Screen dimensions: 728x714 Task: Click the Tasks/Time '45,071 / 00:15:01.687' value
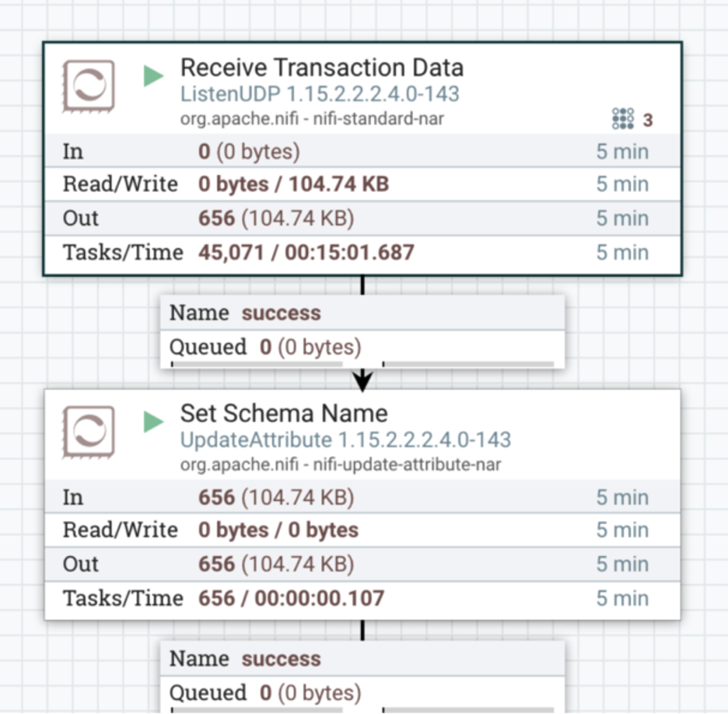tap(306, 253)
